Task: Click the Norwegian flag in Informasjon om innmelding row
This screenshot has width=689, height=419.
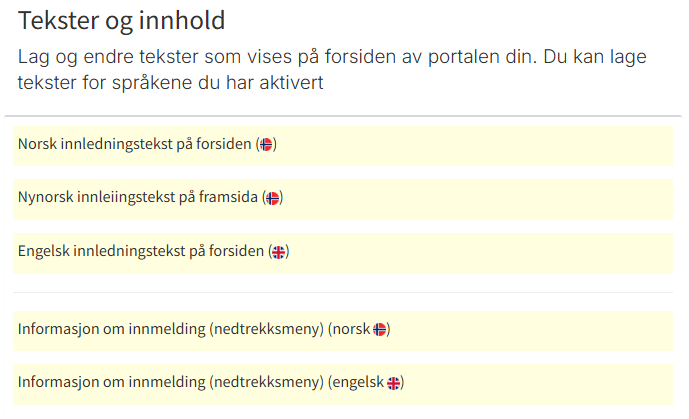Action: pos(380,329)
